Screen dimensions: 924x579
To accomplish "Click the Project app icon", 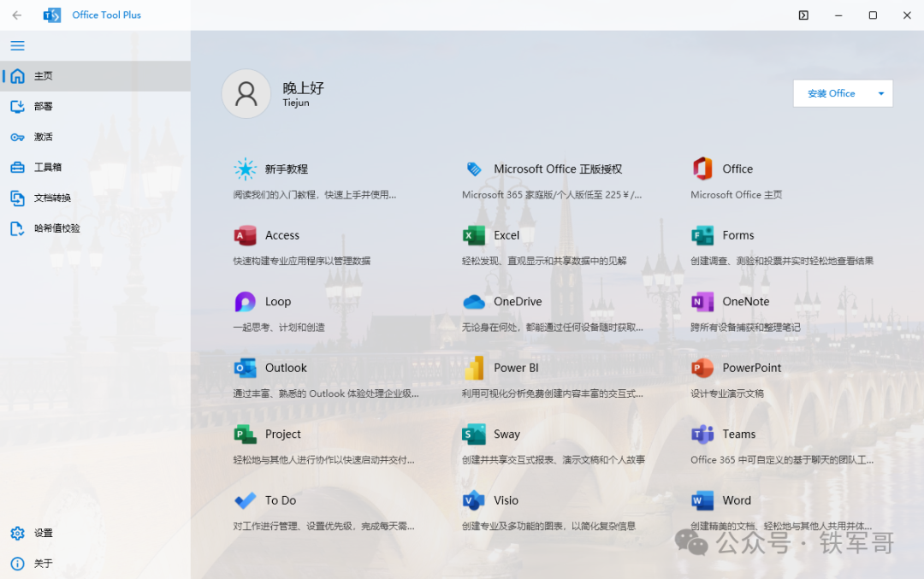I will pos(245,434).
